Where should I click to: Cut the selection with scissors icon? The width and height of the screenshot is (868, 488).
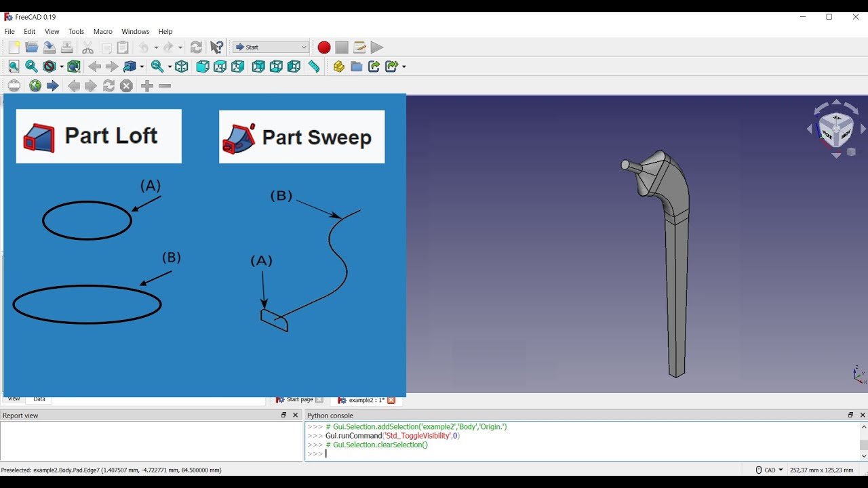[x=87, y=47]
